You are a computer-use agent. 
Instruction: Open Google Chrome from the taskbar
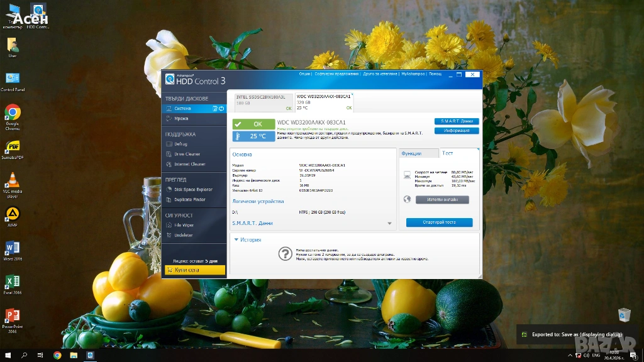57,355
